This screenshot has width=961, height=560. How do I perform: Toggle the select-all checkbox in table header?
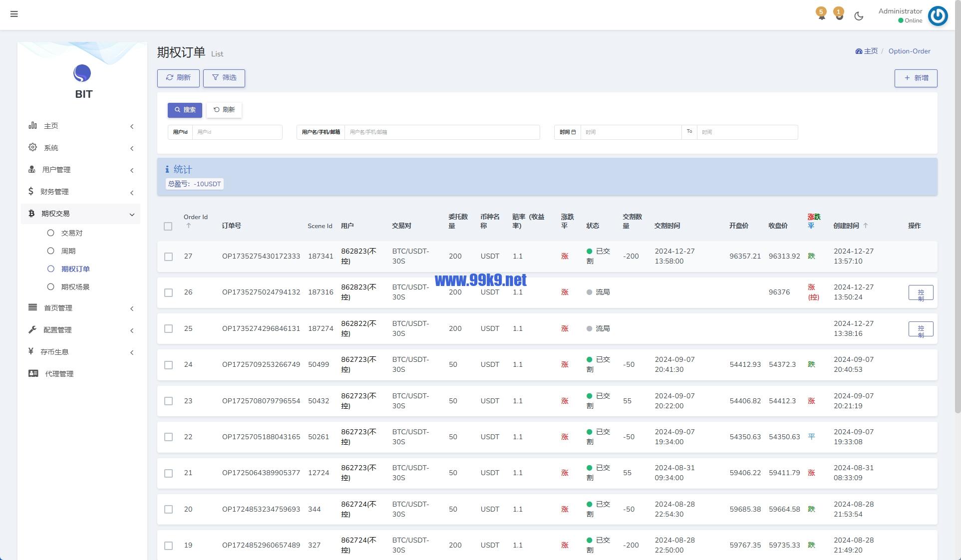click(x=168, y=226)
